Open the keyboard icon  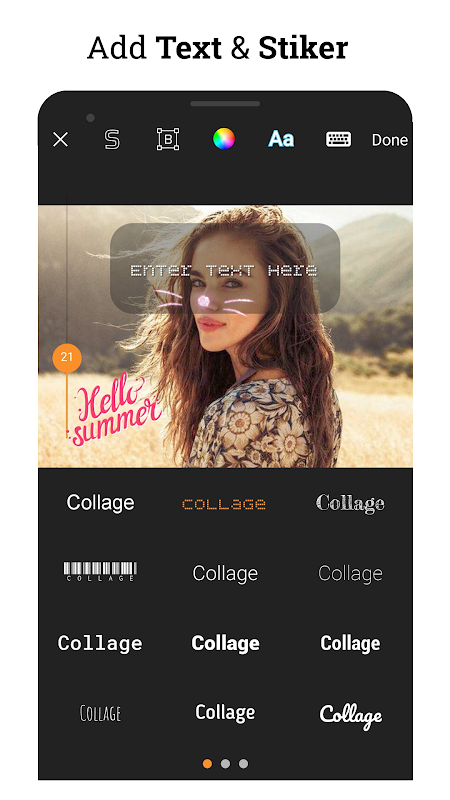coord(338,139)
